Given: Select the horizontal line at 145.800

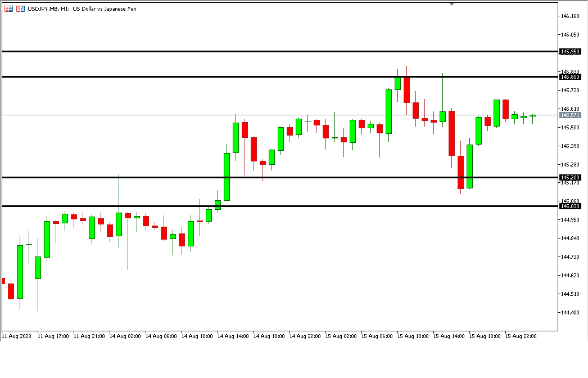Looking at the screenshot, I should tap(280, 77).
